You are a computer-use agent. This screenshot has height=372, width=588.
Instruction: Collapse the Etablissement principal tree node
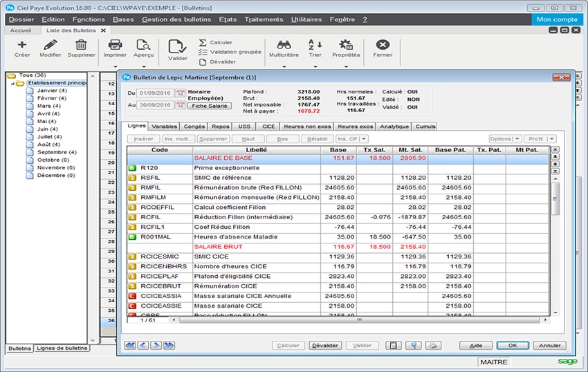[x=12, y=83]
